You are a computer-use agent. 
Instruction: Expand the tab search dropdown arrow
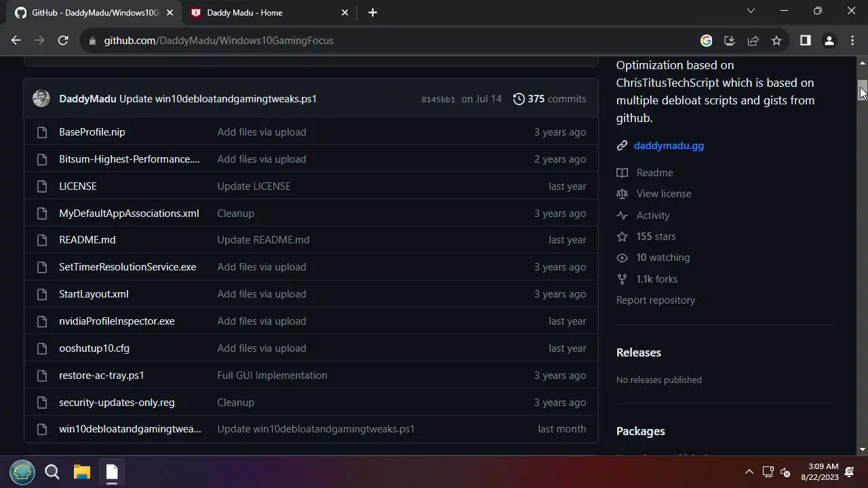coord(751,11)
